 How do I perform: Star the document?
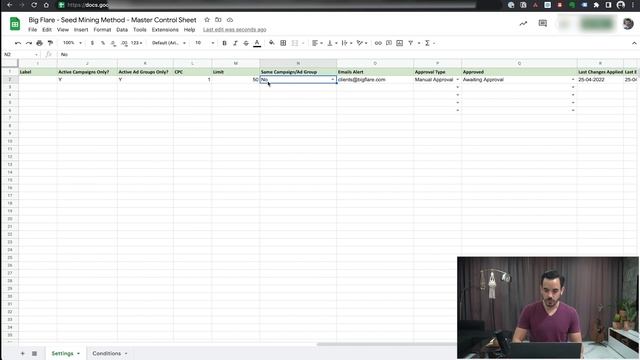[207, 20]
